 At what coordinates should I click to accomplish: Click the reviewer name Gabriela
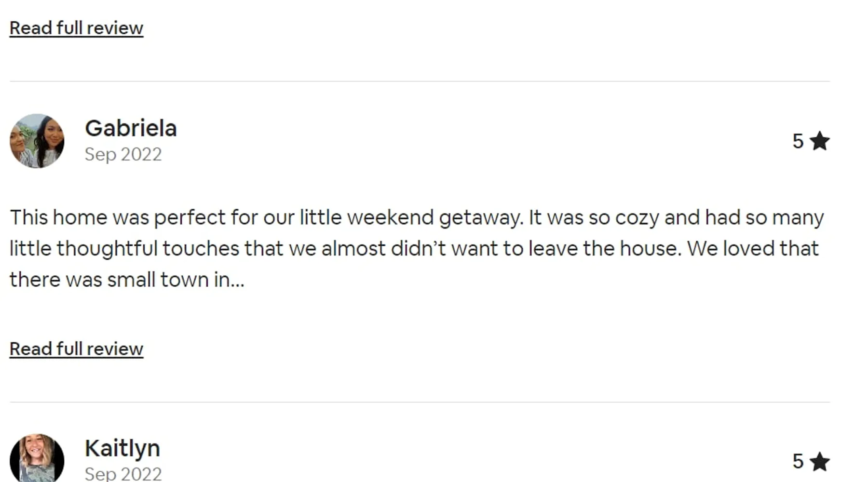131,128
